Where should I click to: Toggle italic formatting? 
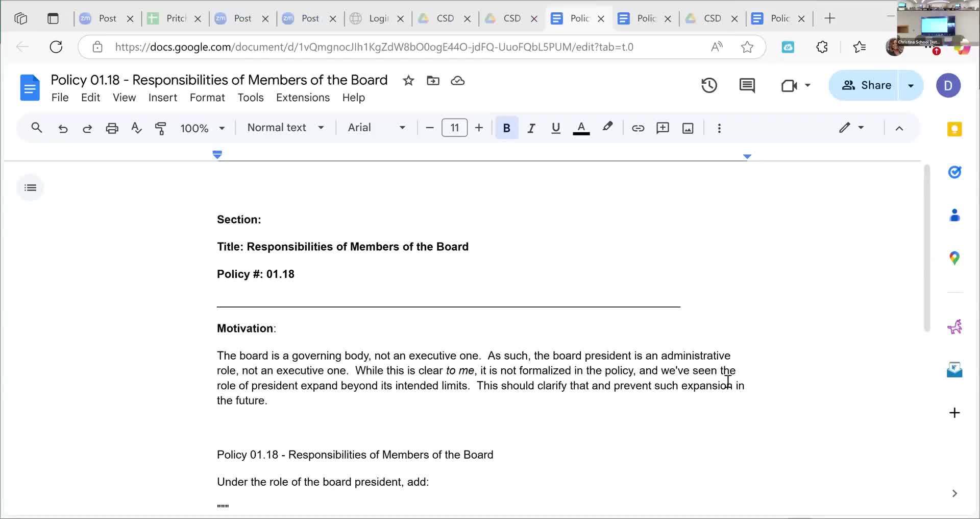pos(531,128)
